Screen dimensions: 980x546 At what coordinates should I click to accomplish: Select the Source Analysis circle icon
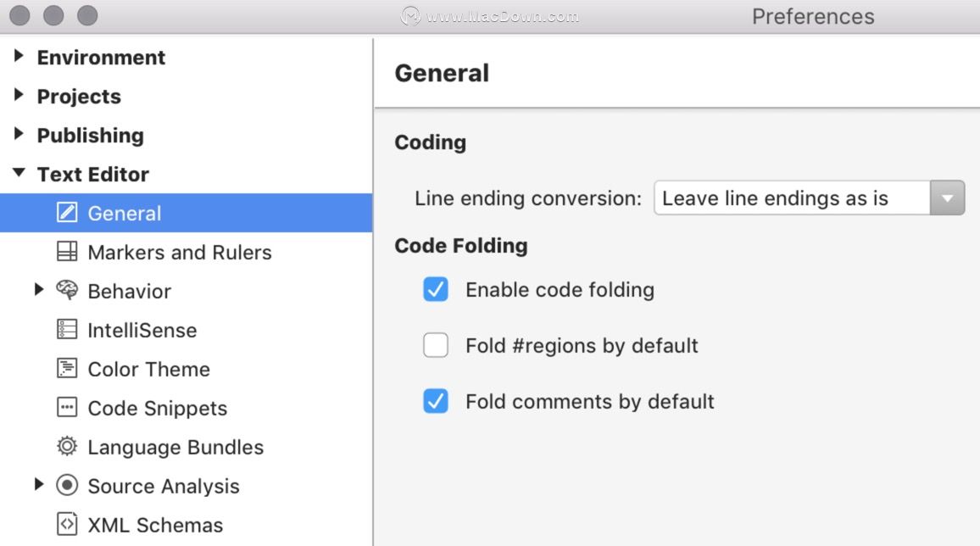pos(67,486)
